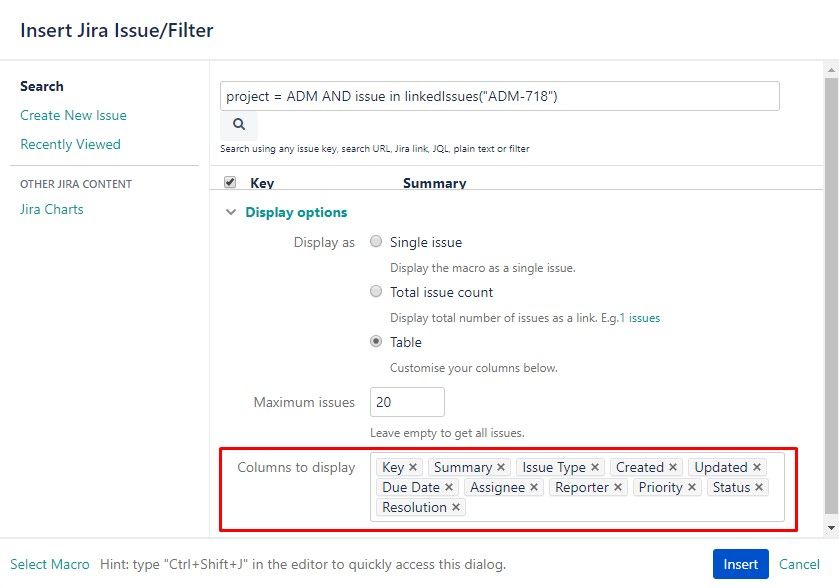839x588 pixels.
Task: Remove the Issue Type column tag
Action: click(x=594, y=467)
